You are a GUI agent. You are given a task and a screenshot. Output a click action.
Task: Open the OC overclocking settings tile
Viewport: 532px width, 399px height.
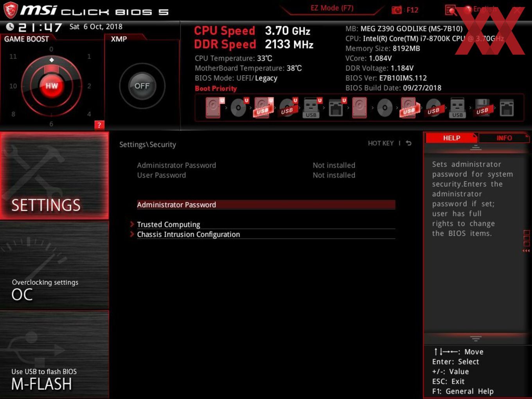(54, 265)
